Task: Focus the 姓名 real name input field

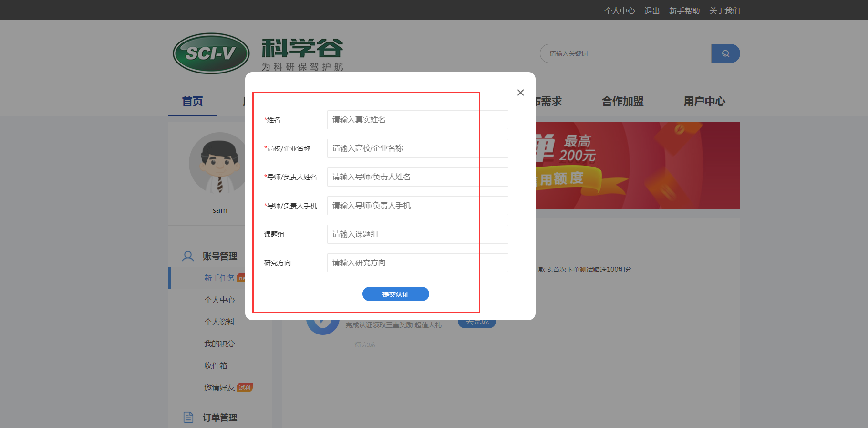Action: click(x=417, y=120)
